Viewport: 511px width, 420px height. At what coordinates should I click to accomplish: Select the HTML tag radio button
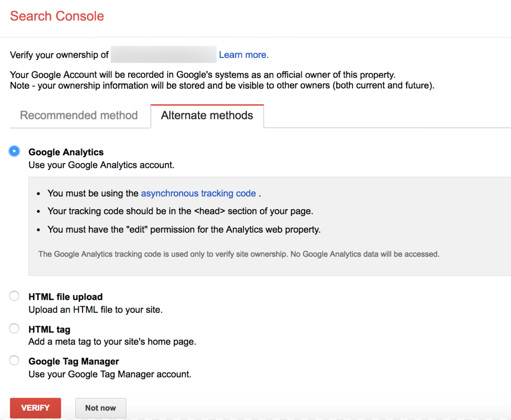point(14,329)
